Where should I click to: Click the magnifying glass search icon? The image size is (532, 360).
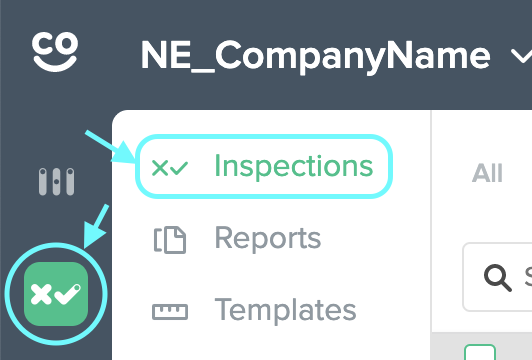click(497, 278)
